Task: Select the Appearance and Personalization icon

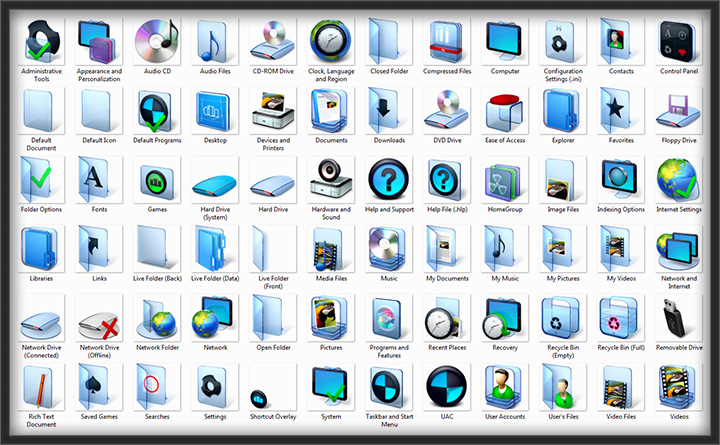Action: coord(99,42)
